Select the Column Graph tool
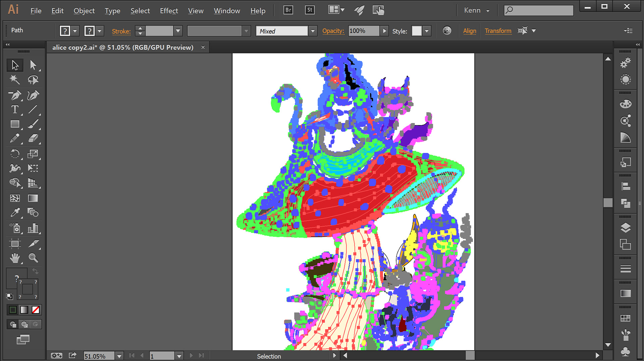The width and height of the screenshot is (644, 361). click(x=33, y=228)
